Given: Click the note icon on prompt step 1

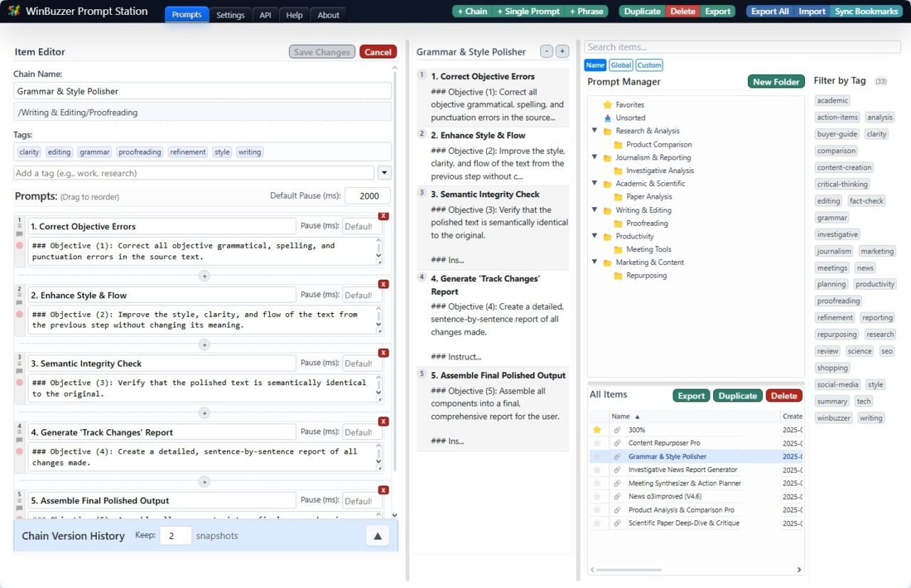Looking at the screenshot, I should 19,233.
